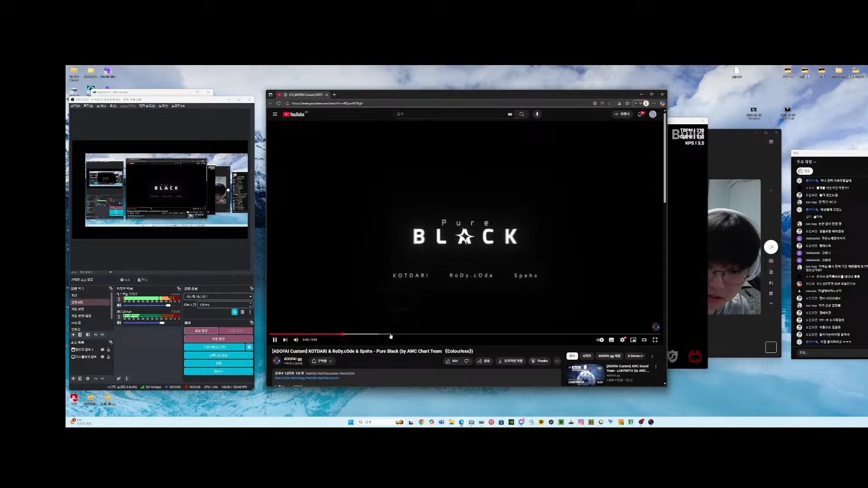Share the video via 공유 button
This screenshot has width=868, height=488.
484,361
